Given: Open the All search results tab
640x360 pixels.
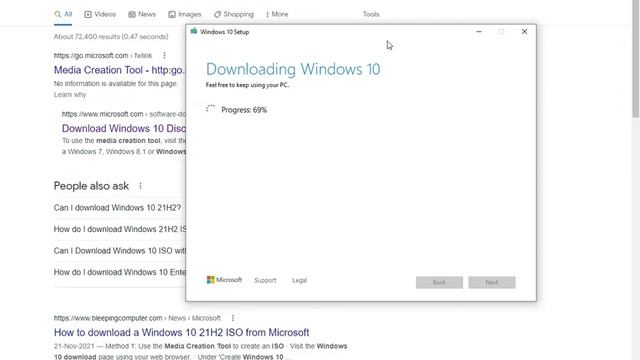Looking at the screenshot, I should click(x=63, y=14).
